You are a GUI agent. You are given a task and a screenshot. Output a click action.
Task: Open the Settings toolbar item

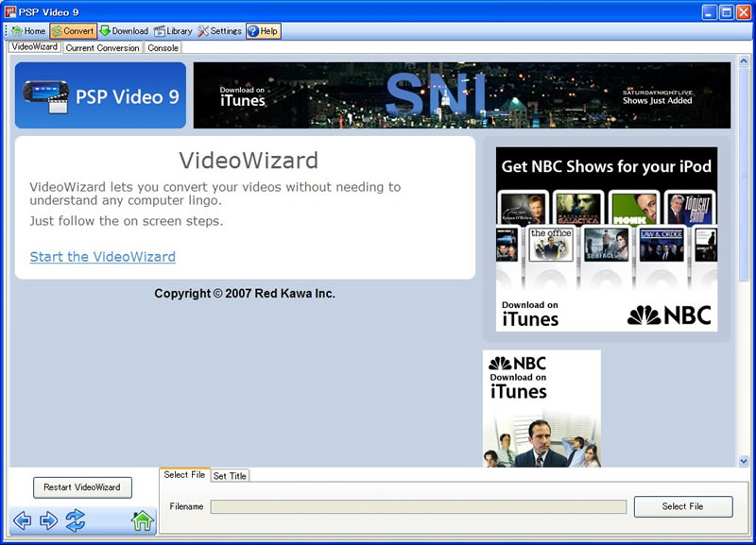click(x=220, y=31)
